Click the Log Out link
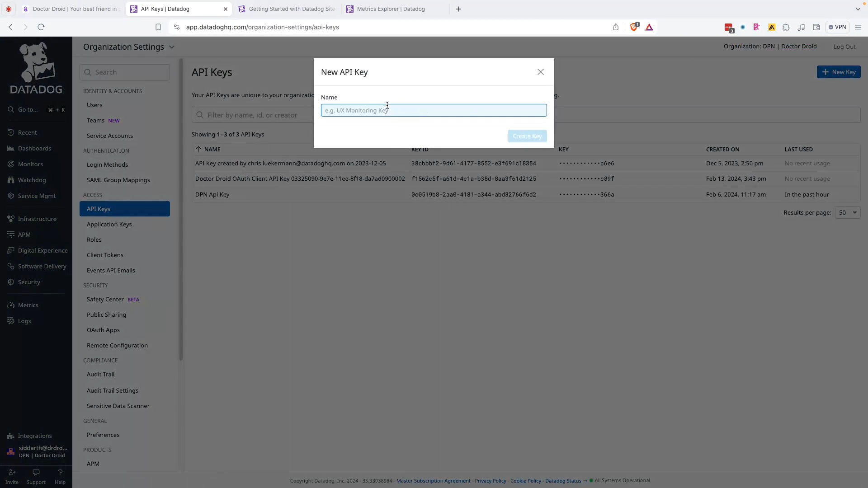868x488 pixels. pos(844,47)
